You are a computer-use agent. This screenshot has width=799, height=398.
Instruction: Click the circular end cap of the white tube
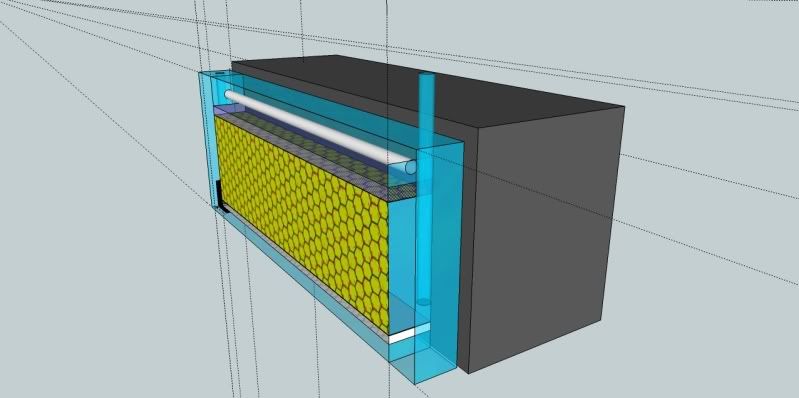410,167
